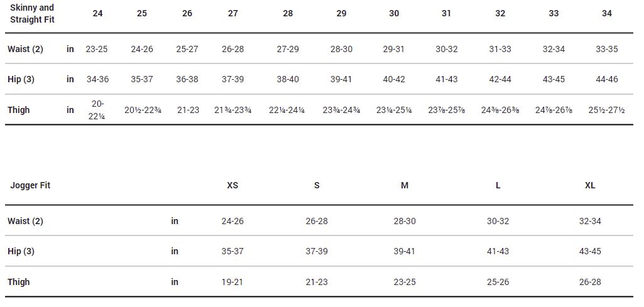Click the M size column header

[405, 186]
